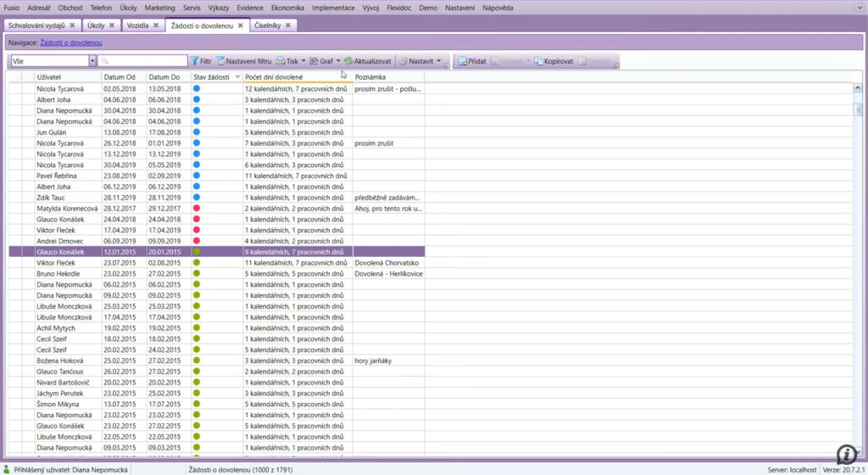Follow the Žádosti o dovolenou navigation link
The height and width of the screenshot is (475, 868).
point(71,42)
